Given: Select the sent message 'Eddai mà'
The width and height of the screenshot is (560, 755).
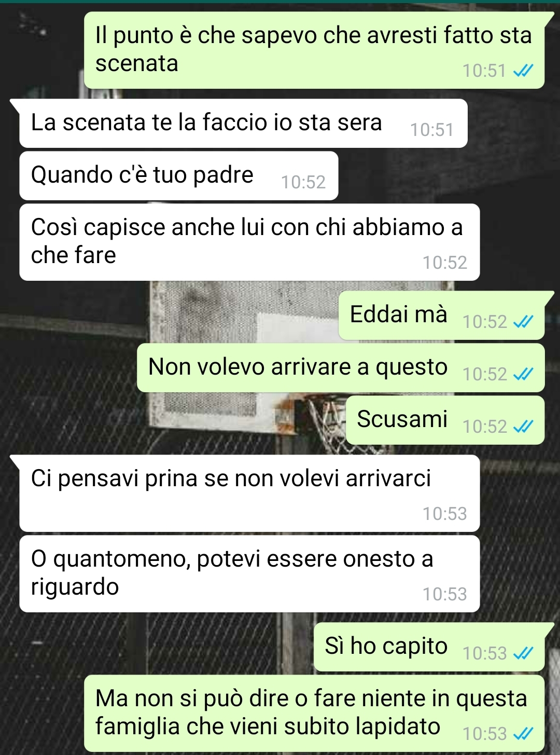Looking at the screenshot, I should click(441, 315).
